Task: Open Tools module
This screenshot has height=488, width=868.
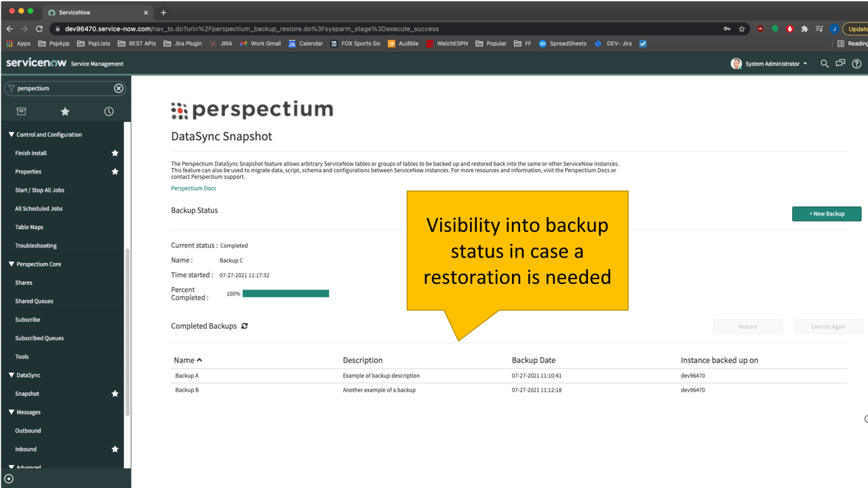Action: pyautogui.click(x=22, y=357)
